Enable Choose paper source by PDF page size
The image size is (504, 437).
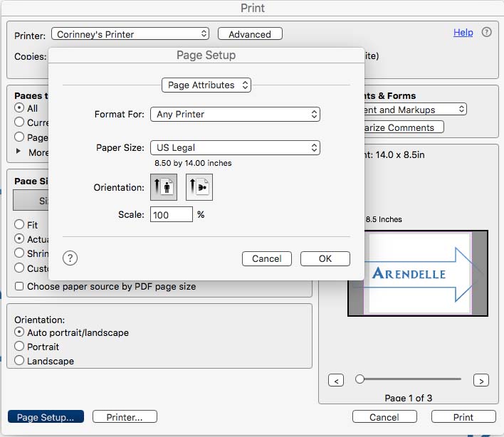pos(19,287)
